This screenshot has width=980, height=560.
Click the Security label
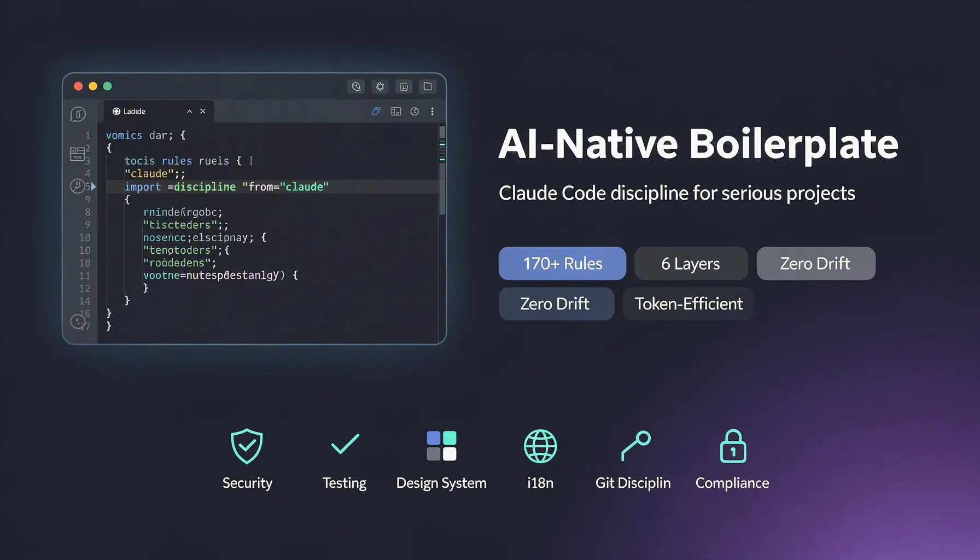click(247, 483)
